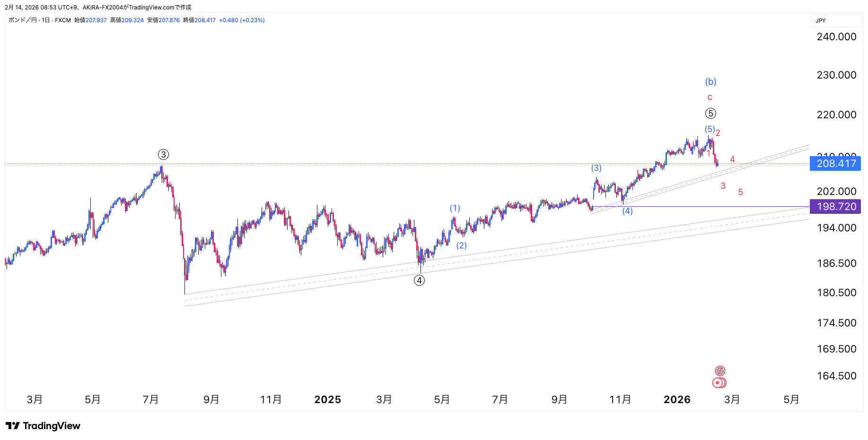Select the blue (1) wave label
This screenshot has width=868, height=440.
click(455, 208)
